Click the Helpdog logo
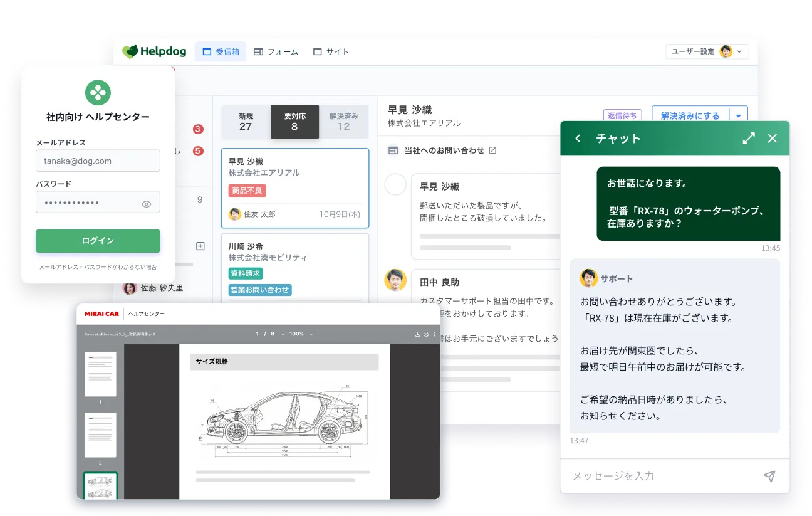This screenshot has width=812, height=516. pyautogui.click(x=154, y=51)
